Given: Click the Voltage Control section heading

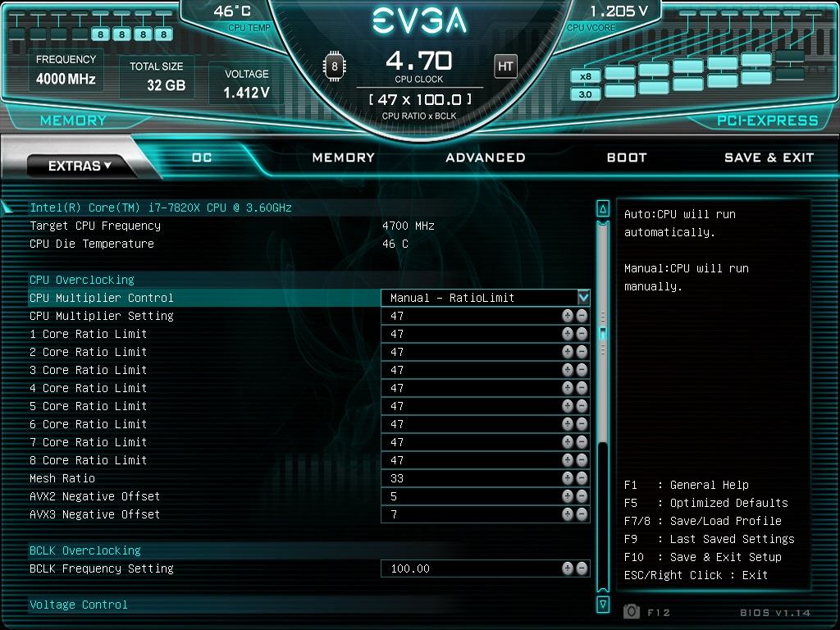Looking at the screenshot, I should click(x=79, y=605).
